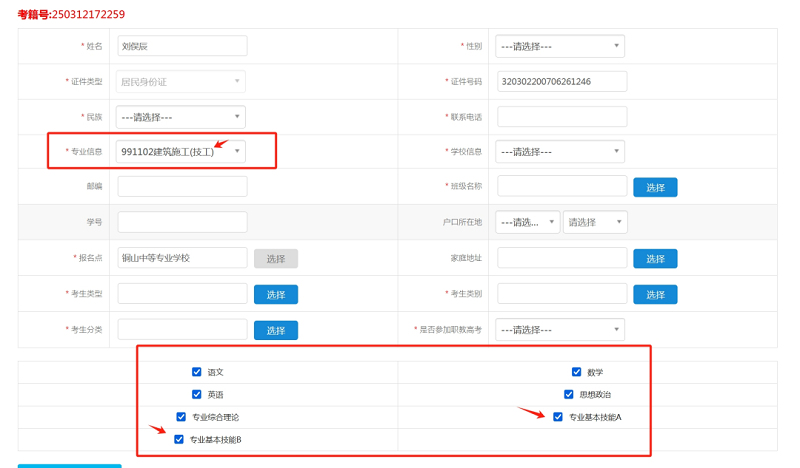The width and height of the screenshot is (800, 468).
Task: Click the 家庭地址 input field
Action: (562, 258)
